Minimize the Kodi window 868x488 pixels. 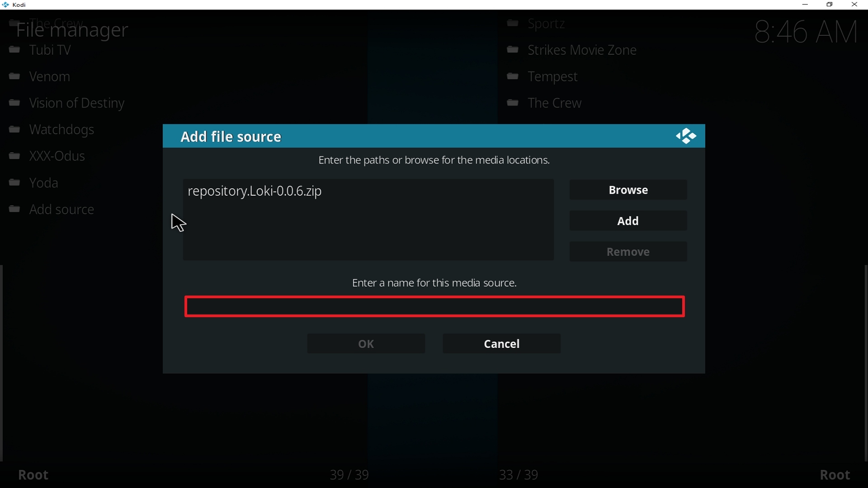coord(805,5)
